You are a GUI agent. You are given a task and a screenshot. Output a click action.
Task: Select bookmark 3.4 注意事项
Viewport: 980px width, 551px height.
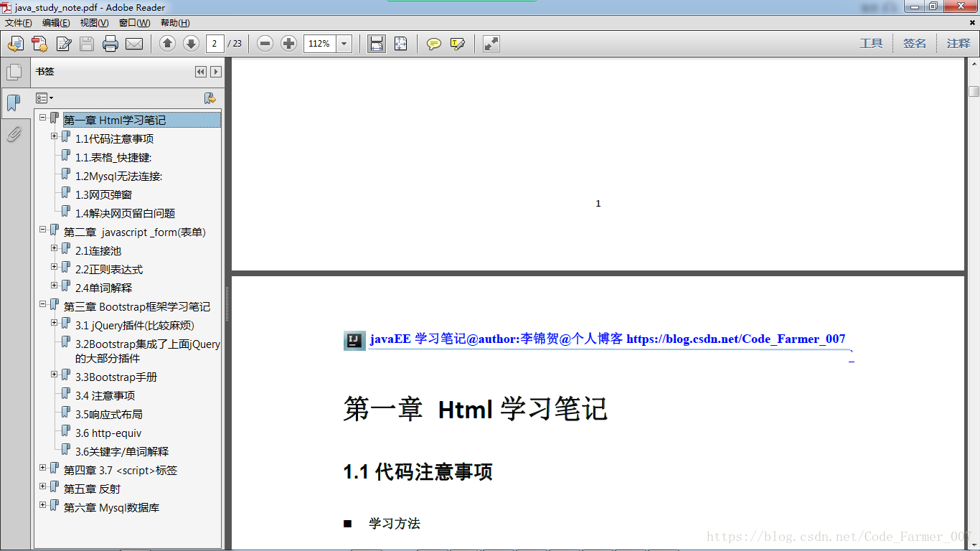click(105, 396)
